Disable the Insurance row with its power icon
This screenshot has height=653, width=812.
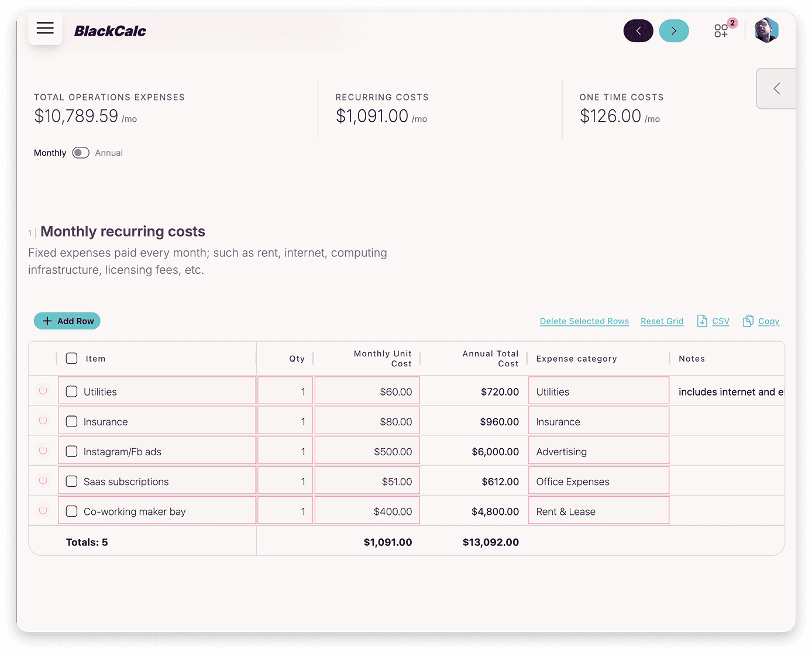tap(43, 420)
